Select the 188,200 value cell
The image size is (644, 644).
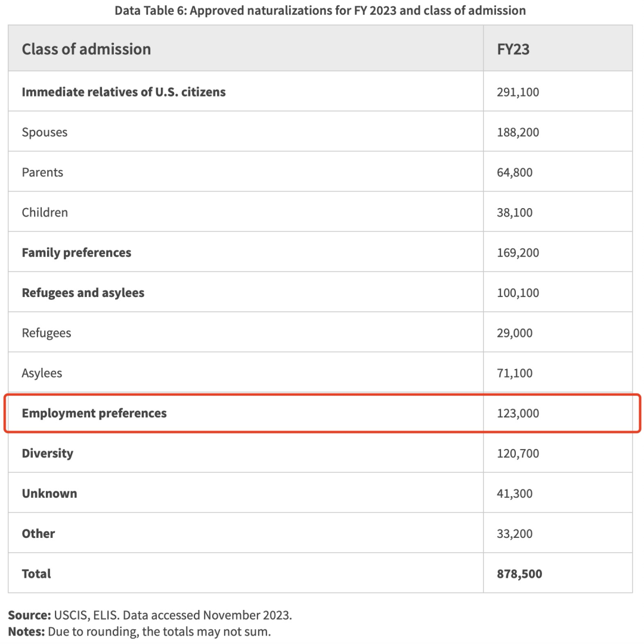point(518,132)
